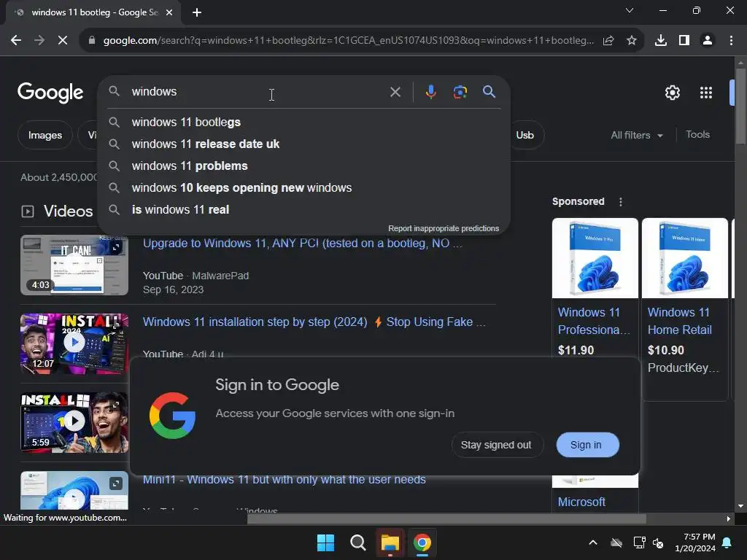
Task: Open the cloud sync tray icon
Action: 616,542
